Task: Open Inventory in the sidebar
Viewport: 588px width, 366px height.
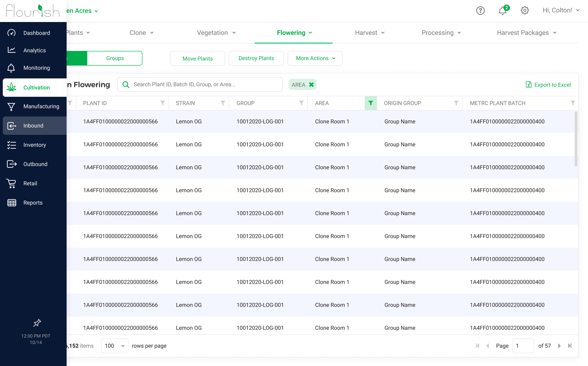Action: coord(34,145)
